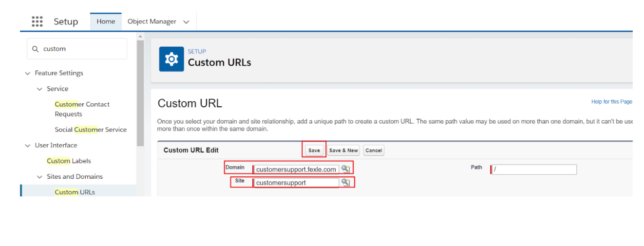This screenshot has width=644, height=246.
Task: Open Customer Contact Requests
Action: click(x=82, y=109)
